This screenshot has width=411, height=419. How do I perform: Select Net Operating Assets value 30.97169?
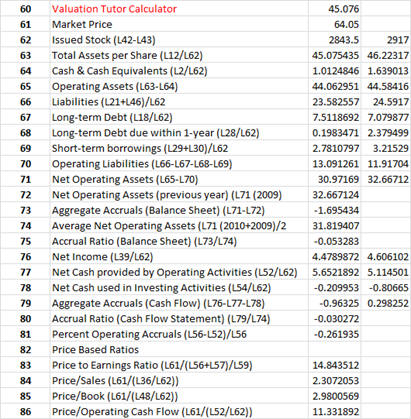tap(335, 179)
